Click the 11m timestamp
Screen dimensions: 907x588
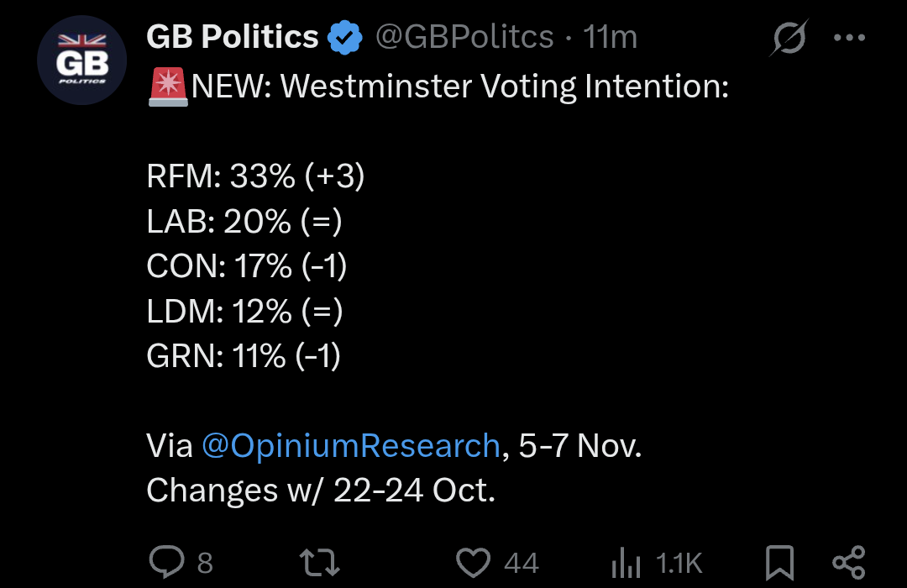point(611,38)
